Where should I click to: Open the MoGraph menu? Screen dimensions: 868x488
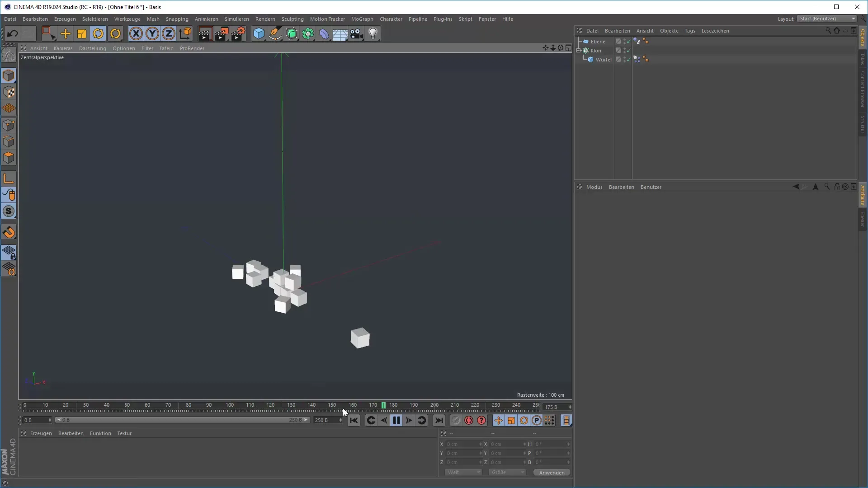362,19
